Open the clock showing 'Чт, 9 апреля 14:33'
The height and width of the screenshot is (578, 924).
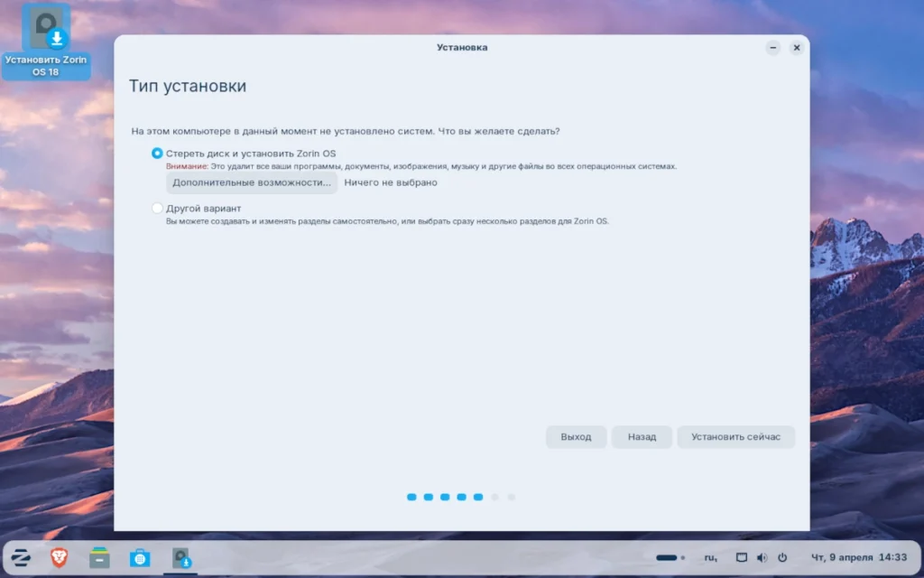[859, 557]
